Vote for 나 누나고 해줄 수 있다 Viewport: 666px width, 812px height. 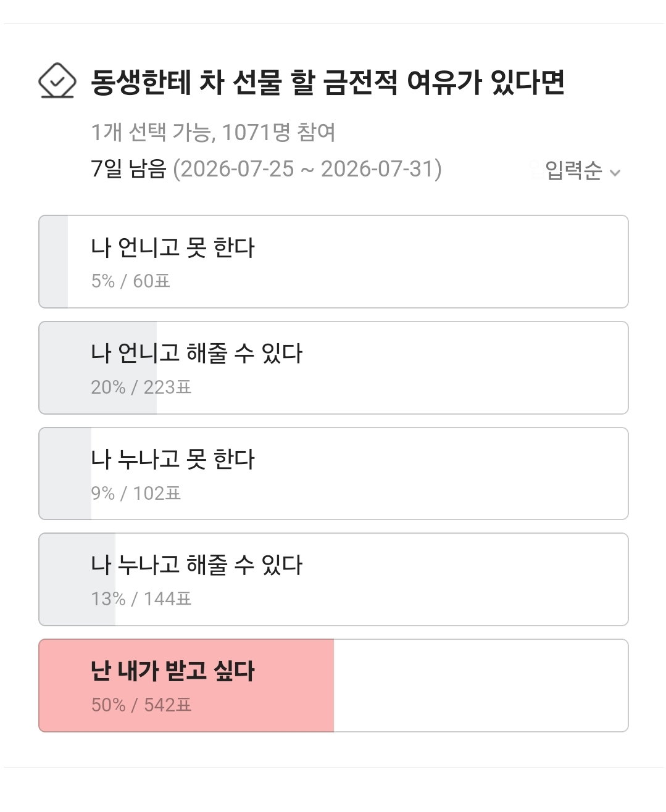(x=333, y=579)
